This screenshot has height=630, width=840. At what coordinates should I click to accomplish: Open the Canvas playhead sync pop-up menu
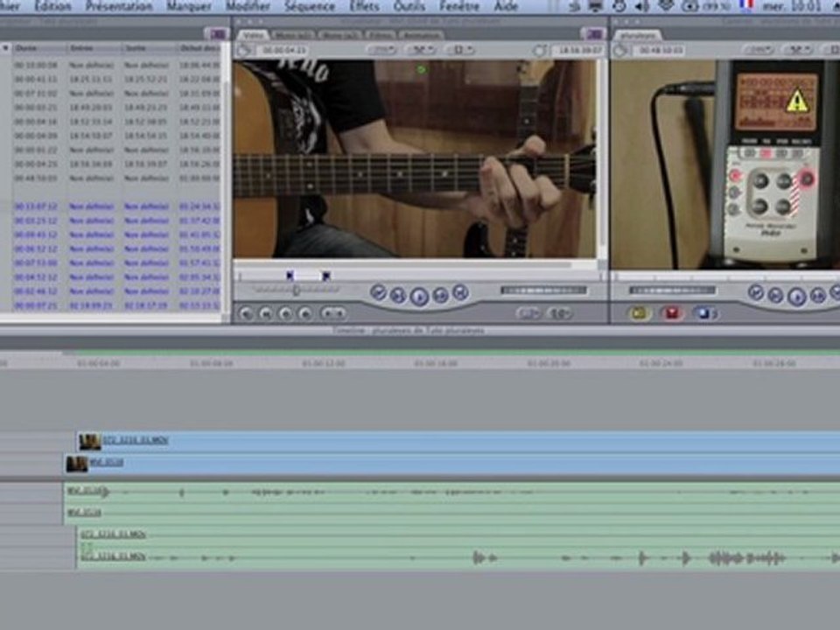tap(798, 50)
